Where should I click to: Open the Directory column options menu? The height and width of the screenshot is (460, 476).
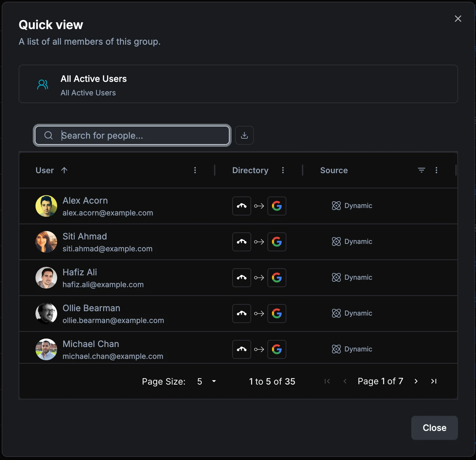click(283, 170)
